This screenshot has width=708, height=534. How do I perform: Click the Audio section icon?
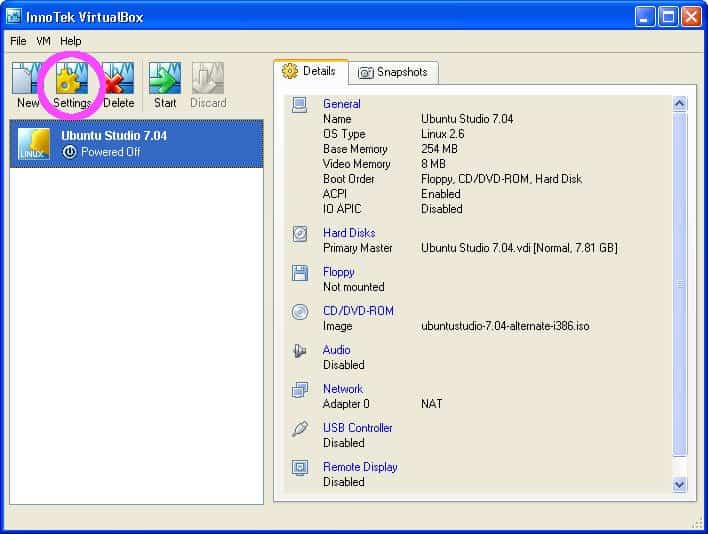[x=300, y=351]
